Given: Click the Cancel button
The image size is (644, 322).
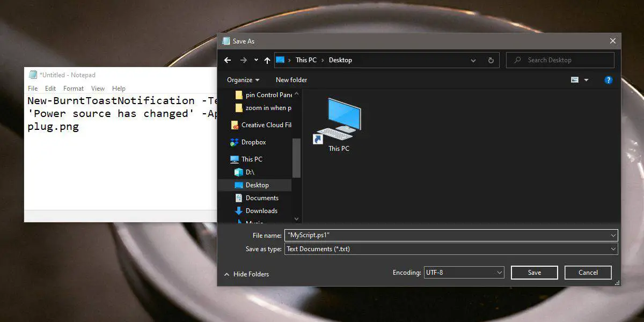Looking at the screenshot, I should (588, 273).
